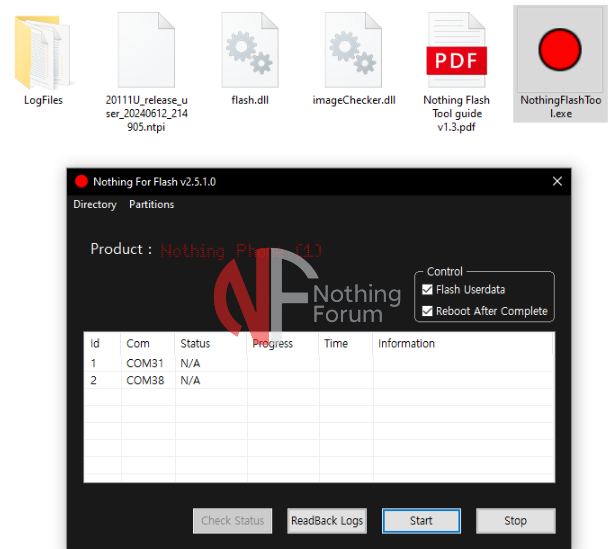The height and width of the screenshot is (549, 616).
Task: Open the Partitions menu
Action: [x=151, y=204]
